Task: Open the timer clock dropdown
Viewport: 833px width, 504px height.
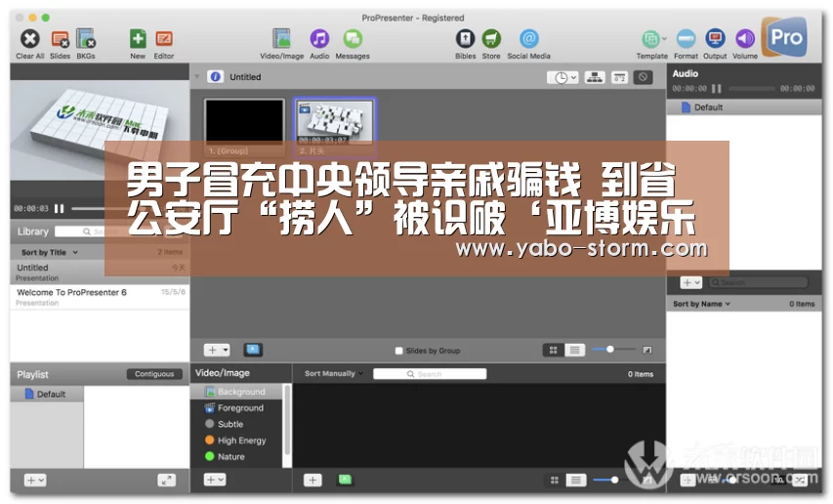Action: (x=562, y=77)
